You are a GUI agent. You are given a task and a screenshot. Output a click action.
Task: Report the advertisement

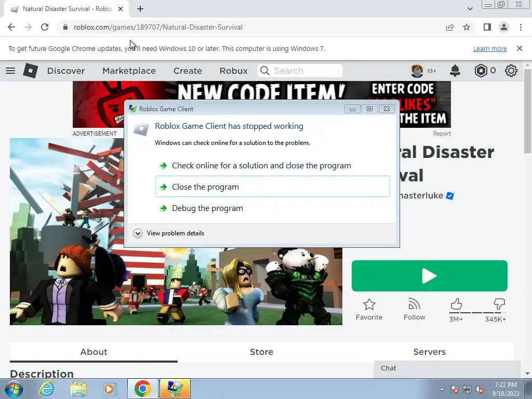[442, 134]
